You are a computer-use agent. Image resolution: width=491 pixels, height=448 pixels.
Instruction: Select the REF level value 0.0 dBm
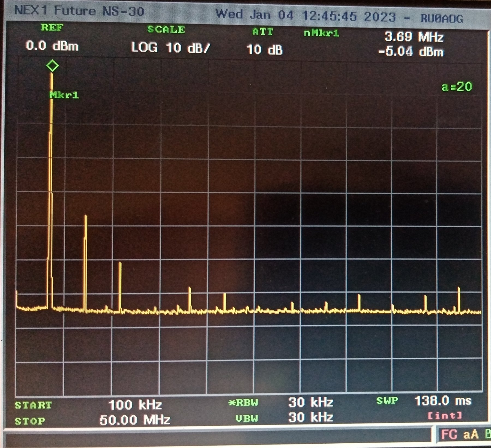[52, 46]
